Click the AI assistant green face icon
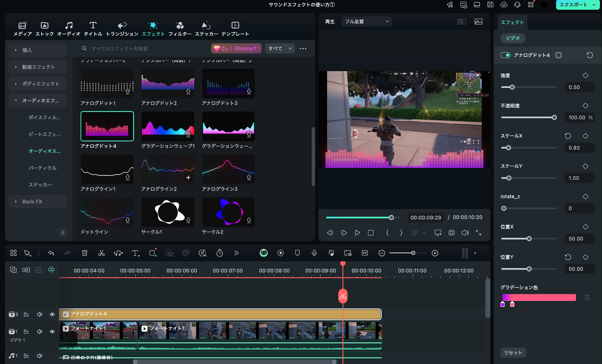 coord(264,253)
